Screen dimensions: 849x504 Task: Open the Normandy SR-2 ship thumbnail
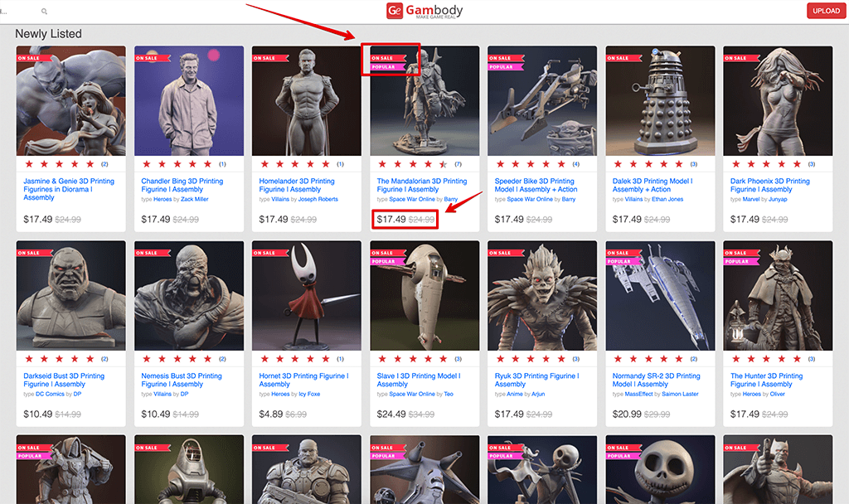pos(660,296)
